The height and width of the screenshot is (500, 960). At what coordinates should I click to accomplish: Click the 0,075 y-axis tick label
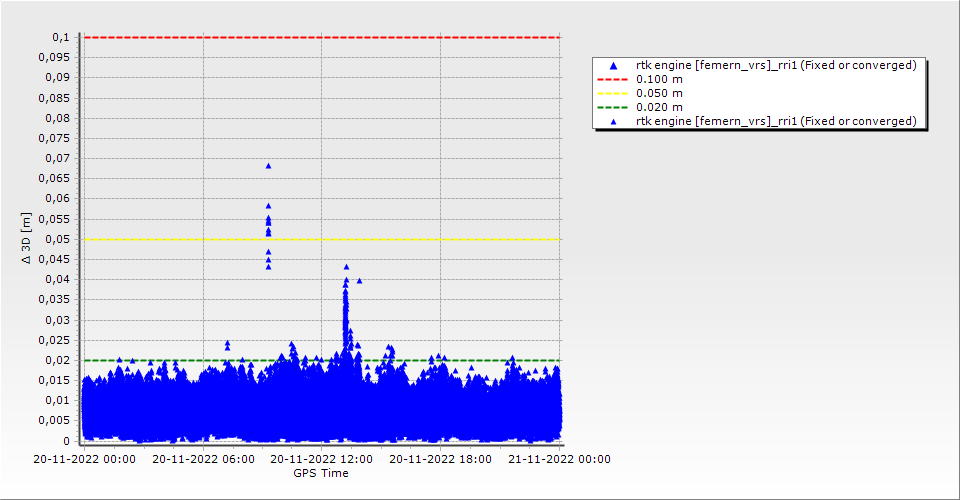57,138
